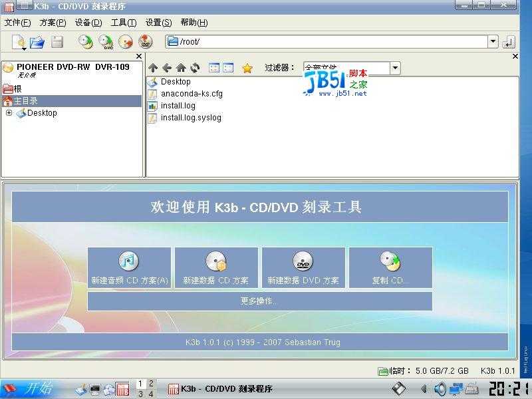This screenshot has height=399, width=532.
Task: Open the 设置(S) menu
Action: (158, 23)
